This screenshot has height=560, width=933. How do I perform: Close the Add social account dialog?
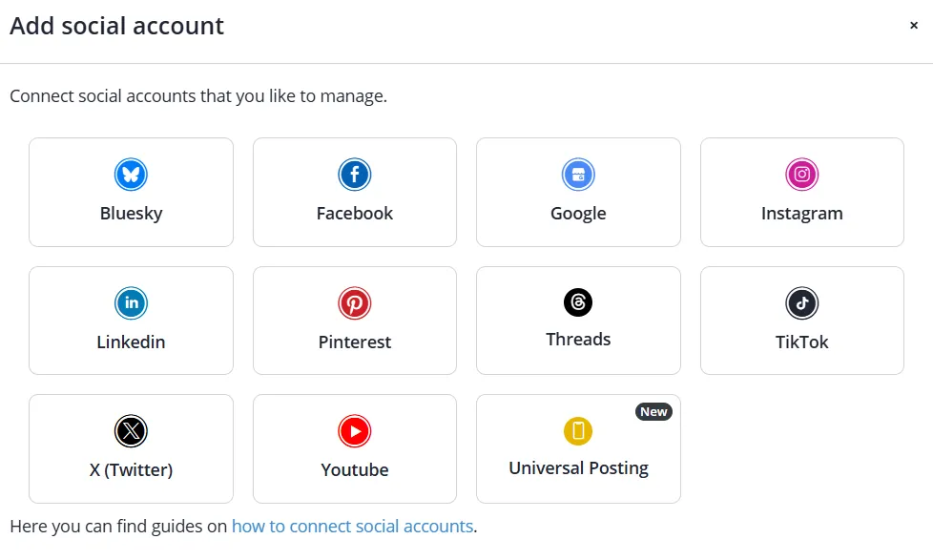coord(914,26)
